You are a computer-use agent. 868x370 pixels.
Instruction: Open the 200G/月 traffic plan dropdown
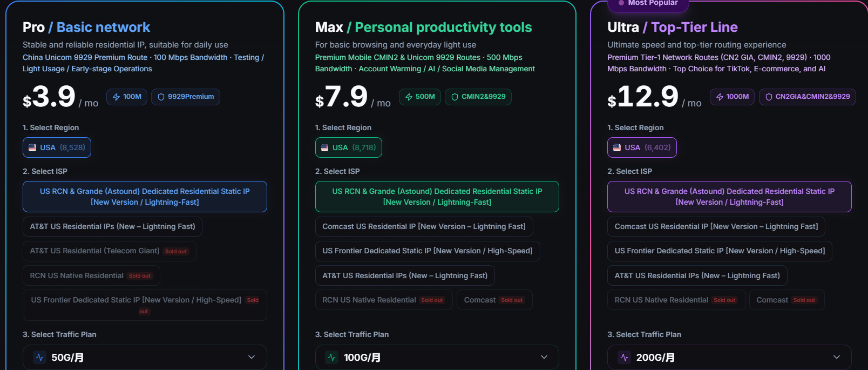(729, 357)
